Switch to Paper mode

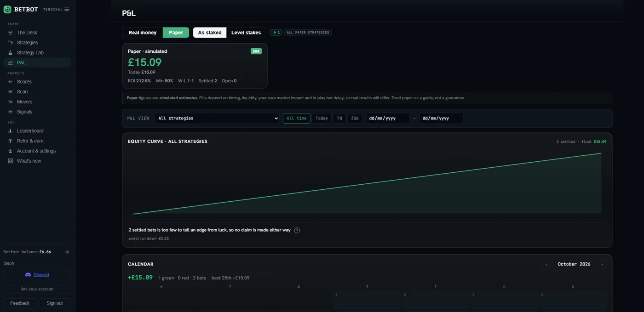176,33
